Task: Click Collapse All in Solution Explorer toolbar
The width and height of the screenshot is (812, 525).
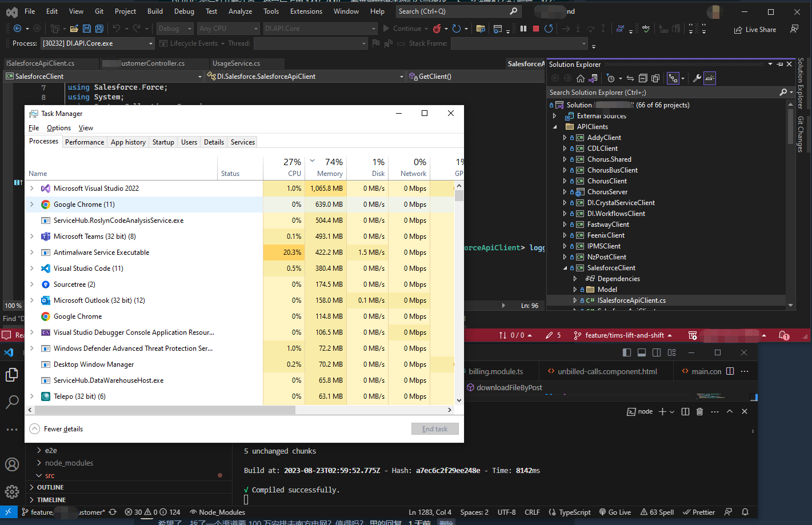Action: 643,78
